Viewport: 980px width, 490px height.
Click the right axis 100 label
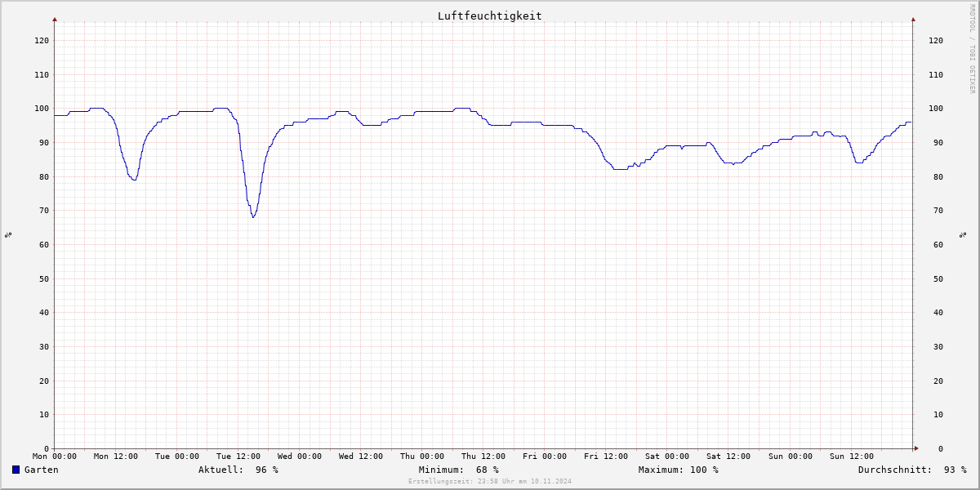click(x=936, y=109)
